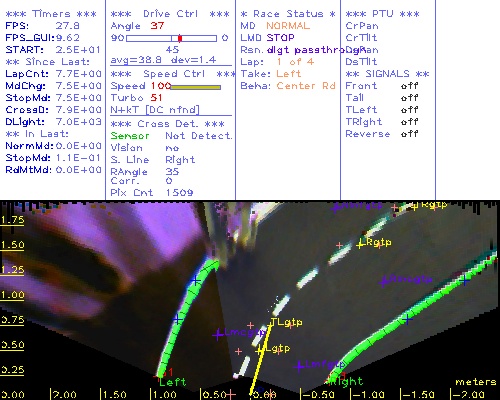Image resolution: width=500 pixels, height=400 pixels.
Task: Click the TLeft signal off status
Action: click(409, 110)
